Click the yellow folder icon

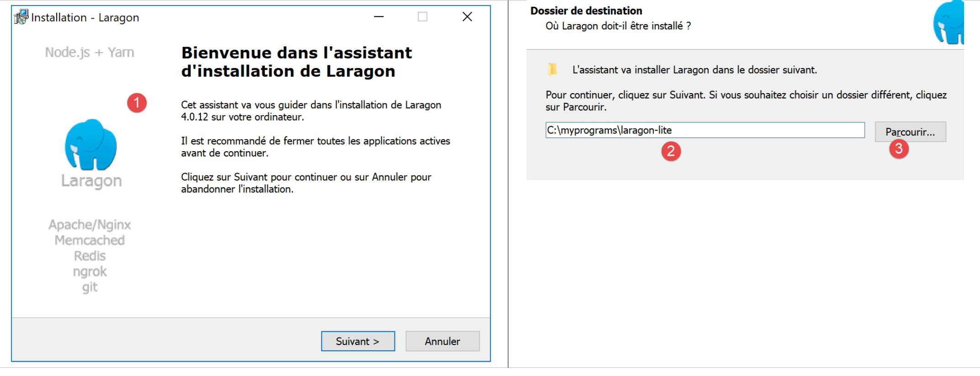coord(553,69)
